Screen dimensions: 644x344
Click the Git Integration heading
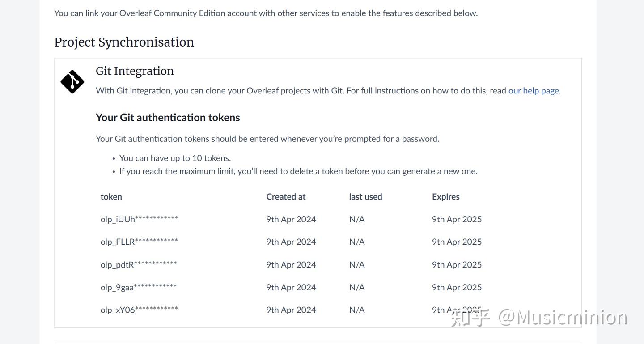point(135,71)
